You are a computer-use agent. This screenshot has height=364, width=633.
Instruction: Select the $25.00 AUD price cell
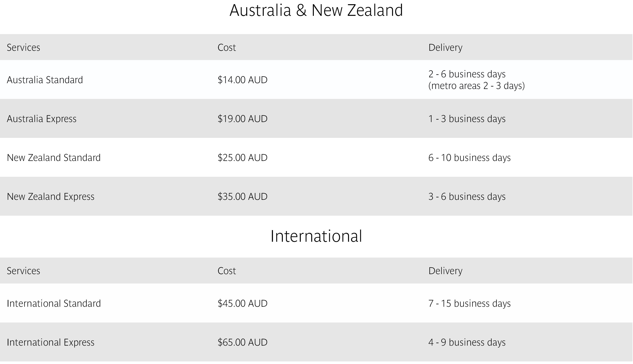(242, 158)
